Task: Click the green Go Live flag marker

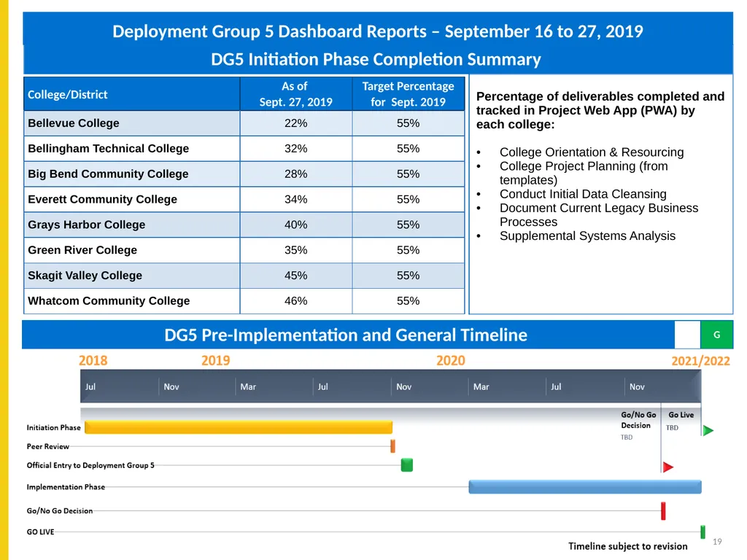Action: 708,430
